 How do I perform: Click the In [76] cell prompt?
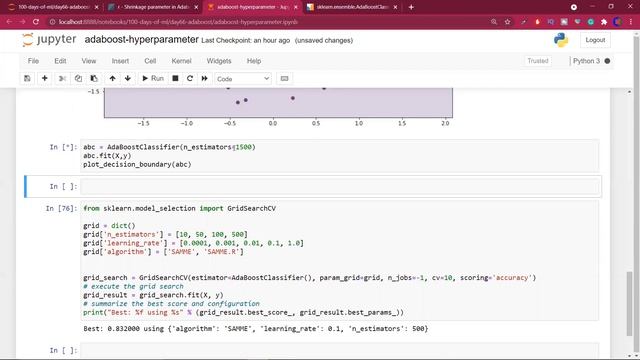click(x=61, y=209)
